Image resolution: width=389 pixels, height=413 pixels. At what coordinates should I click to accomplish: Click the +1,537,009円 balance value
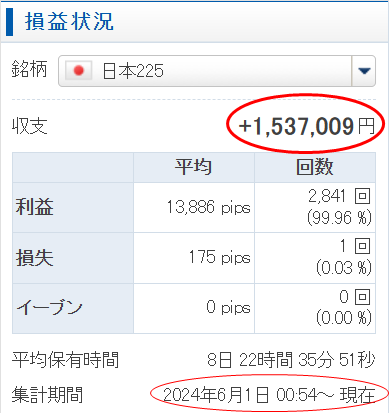(307, 126)
